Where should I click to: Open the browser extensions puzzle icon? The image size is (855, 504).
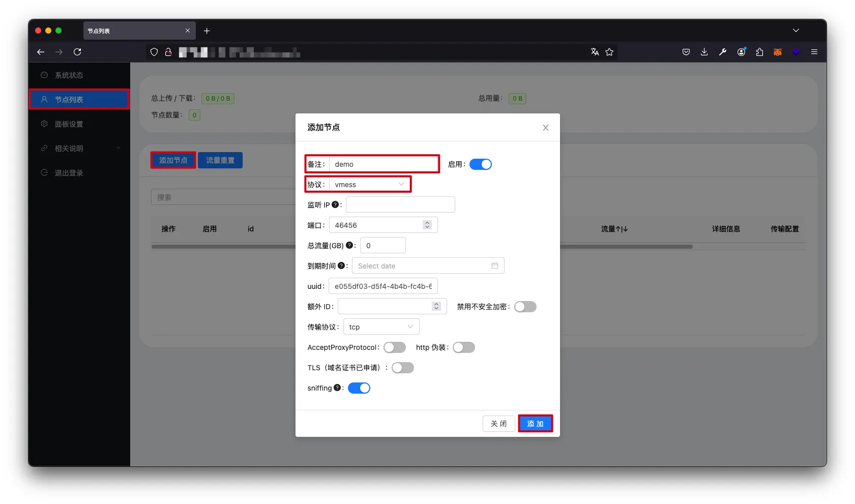coord(759,52)
